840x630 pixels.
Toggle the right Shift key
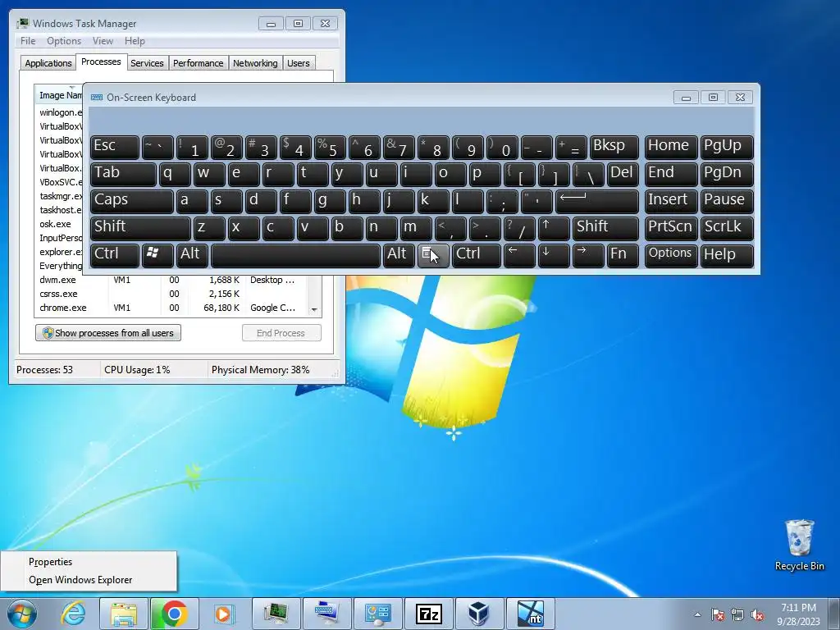(x=605, y=228)
